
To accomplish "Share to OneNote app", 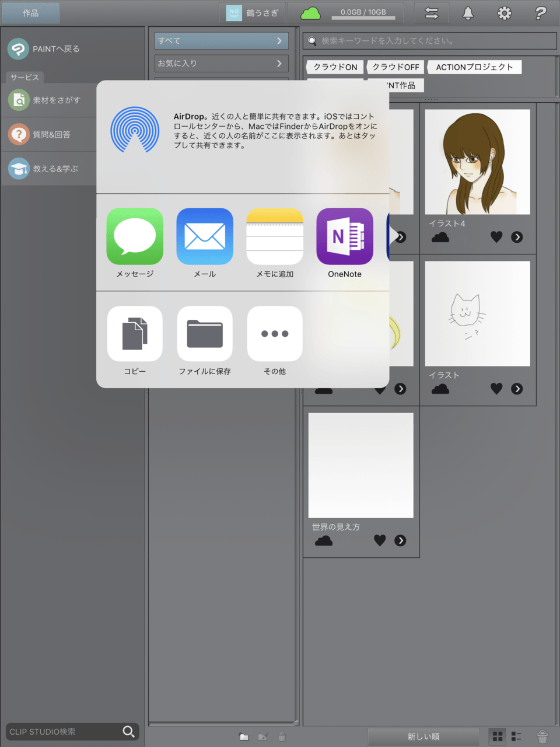I will [x=345, y=236].
